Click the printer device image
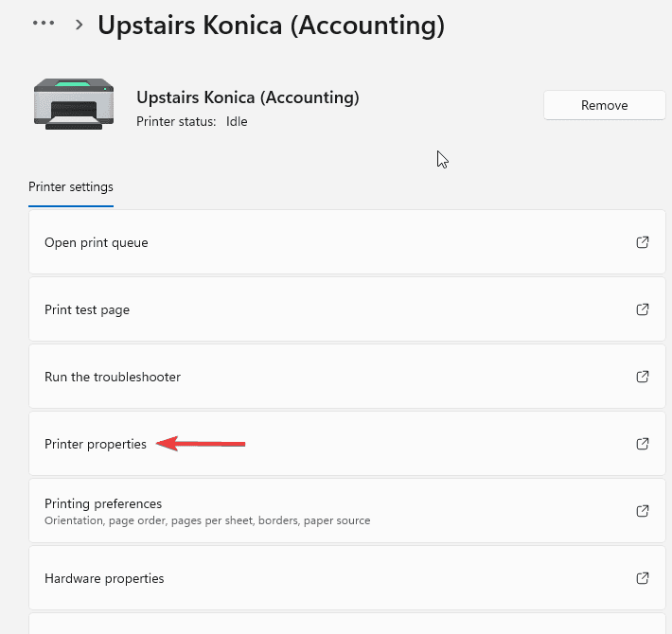The height and width of the screenshot is (634, 672). pyautogui.click(x=73, y=105)
